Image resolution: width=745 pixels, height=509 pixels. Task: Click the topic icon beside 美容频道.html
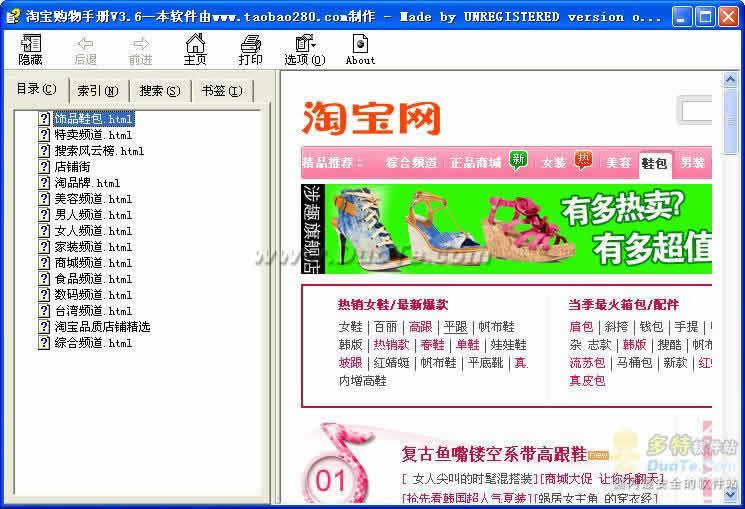click(44, 199)
